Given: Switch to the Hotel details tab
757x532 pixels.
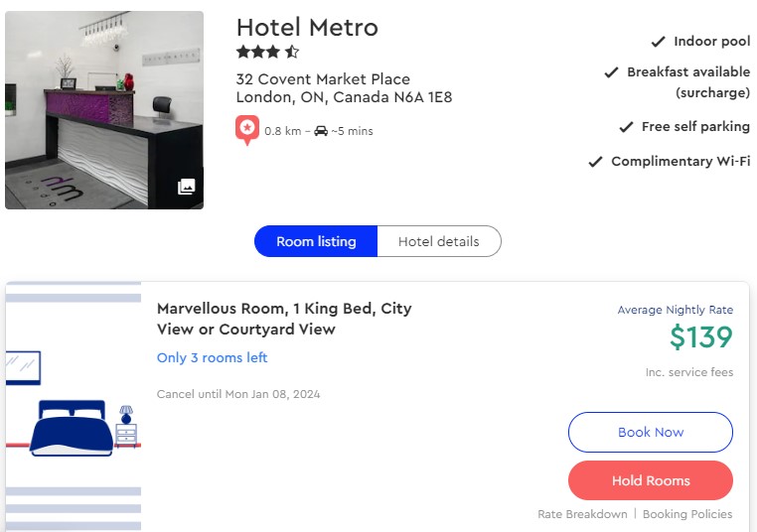Looking at the screenshot, I should pyautogui.click(x=438, y=241).
